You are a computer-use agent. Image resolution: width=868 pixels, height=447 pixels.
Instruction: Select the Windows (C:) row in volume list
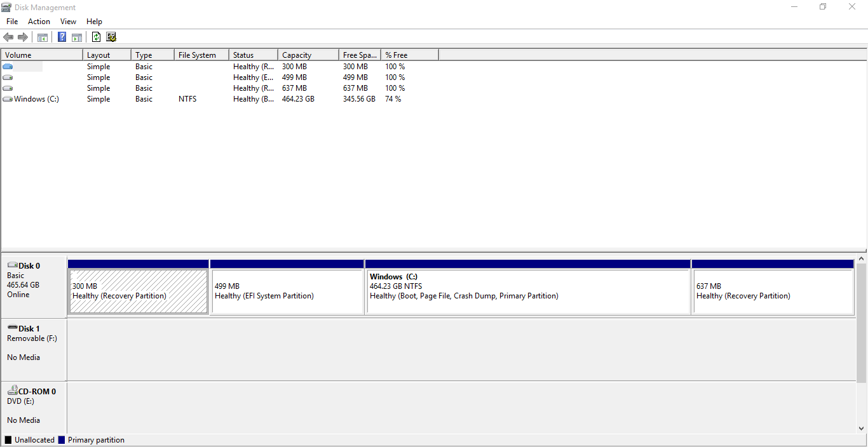[x=36, y=99]
